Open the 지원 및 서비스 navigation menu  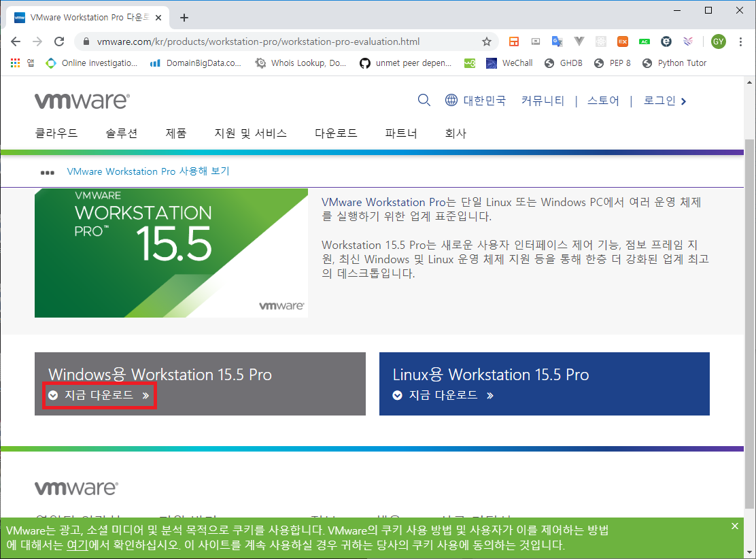(x=251, y=133)
